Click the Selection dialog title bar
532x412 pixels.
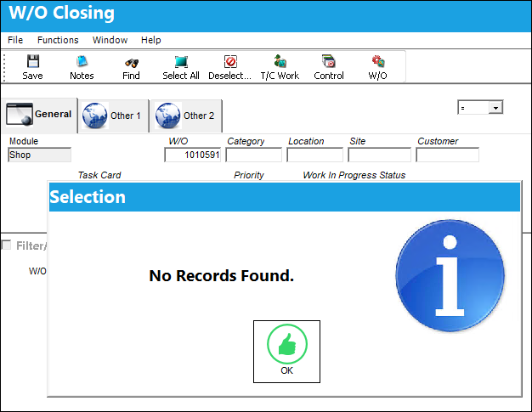click(x=285, y=197)
